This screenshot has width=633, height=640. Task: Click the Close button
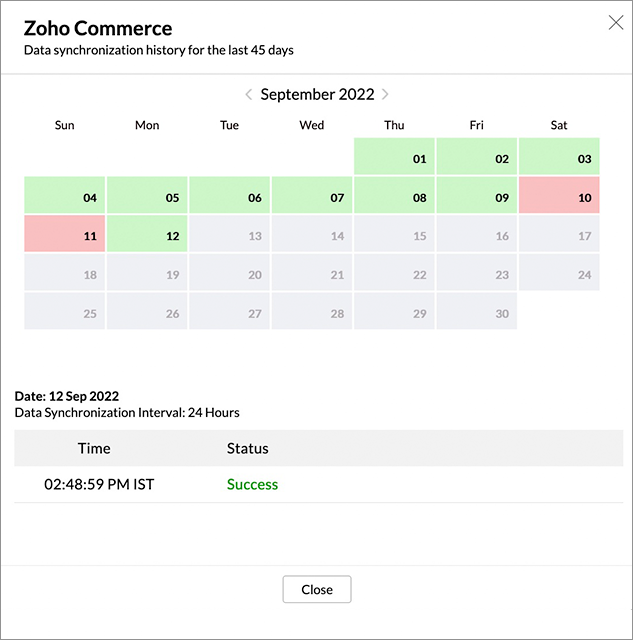317,589
